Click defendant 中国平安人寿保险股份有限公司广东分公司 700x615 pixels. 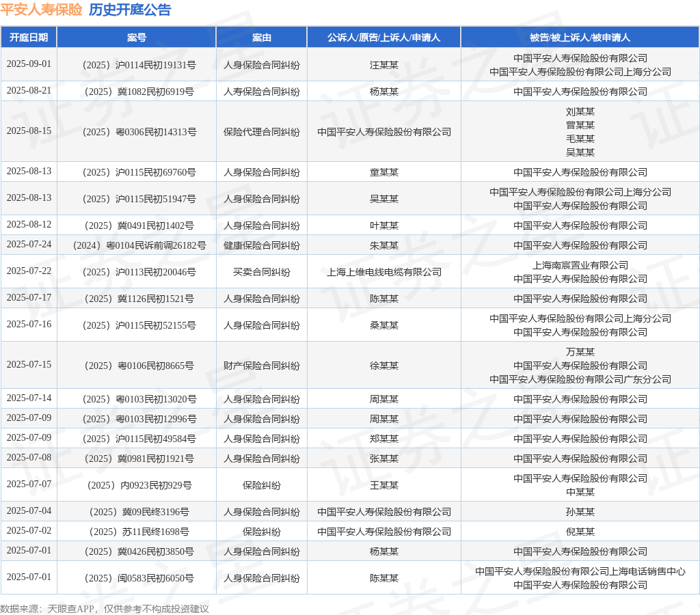580,379
